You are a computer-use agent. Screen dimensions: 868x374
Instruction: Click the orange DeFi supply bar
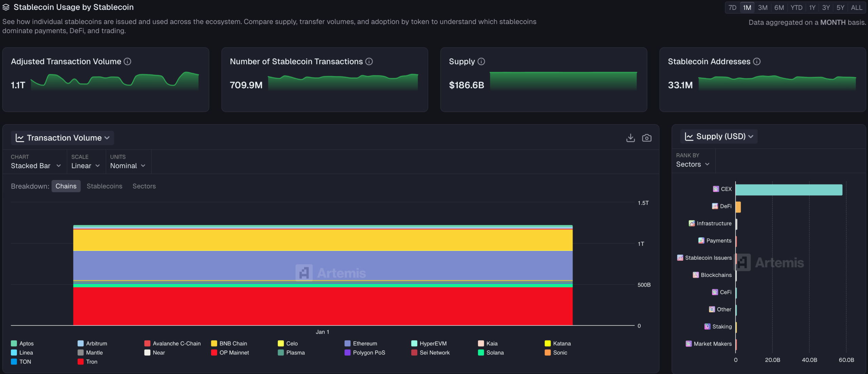[x=738, y=207]
